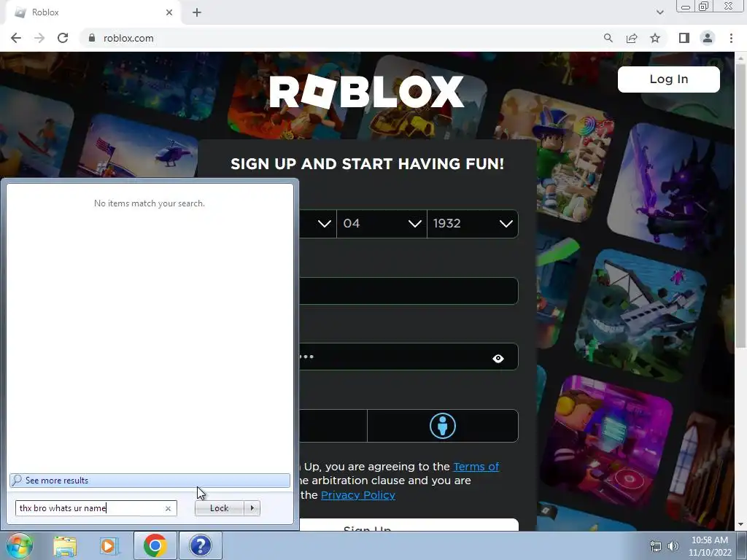Click the Sign Up button
The height and width of the screenshot is (560, 747).
[x=409, y=525]
